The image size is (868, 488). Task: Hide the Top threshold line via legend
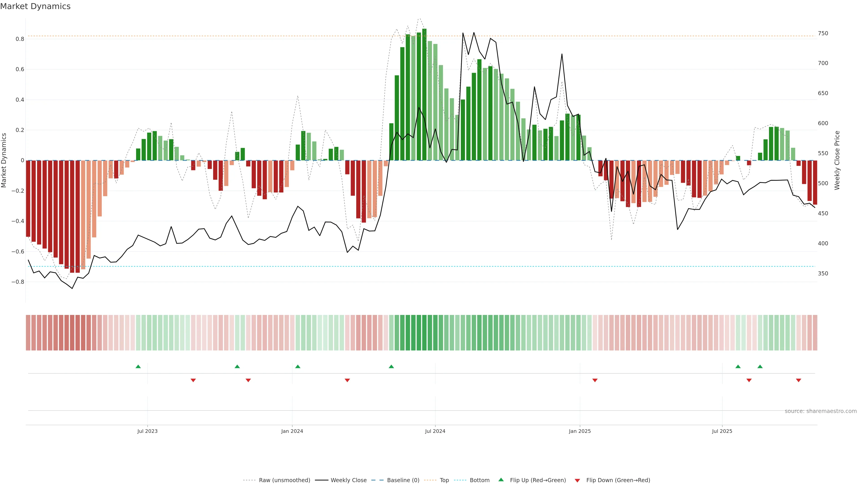(444, 480)
